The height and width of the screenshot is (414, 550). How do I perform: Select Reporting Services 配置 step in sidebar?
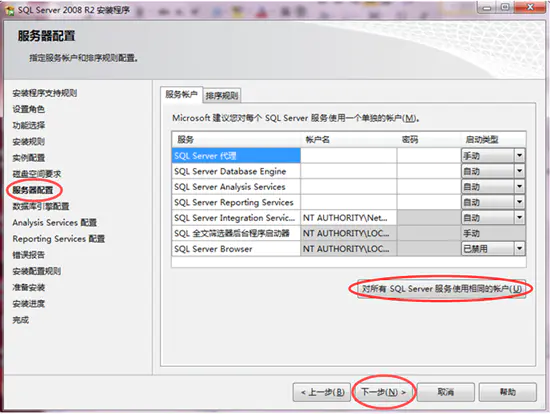click(59, 239)
